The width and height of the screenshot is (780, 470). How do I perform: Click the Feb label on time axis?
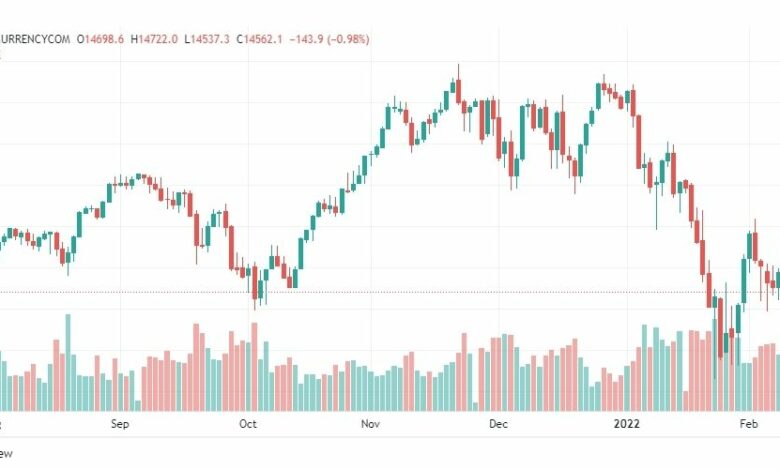(x=749, y=424)
